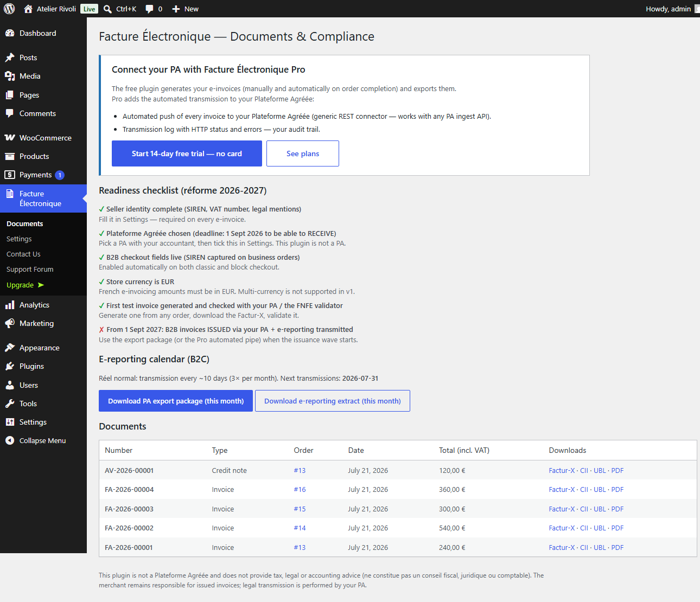Open the Plugins plug icon
The width and height of the screenshot is (700, 602).
pos(10,366)
